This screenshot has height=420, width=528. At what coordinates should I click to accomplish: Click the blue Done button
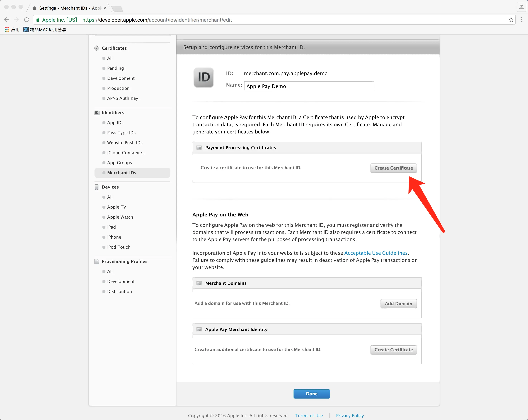coord(311,394)
